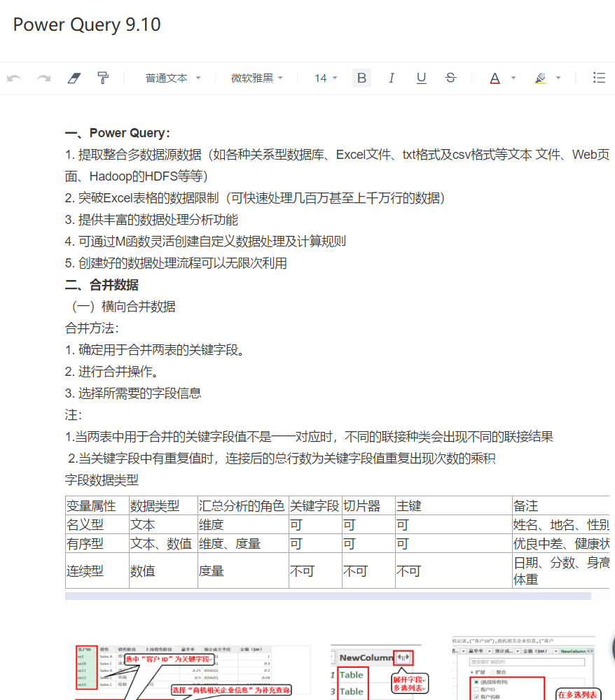This screenshot has height=700, width=615.
Task: Apply strikethrough formatting
Action: [450, 78]
